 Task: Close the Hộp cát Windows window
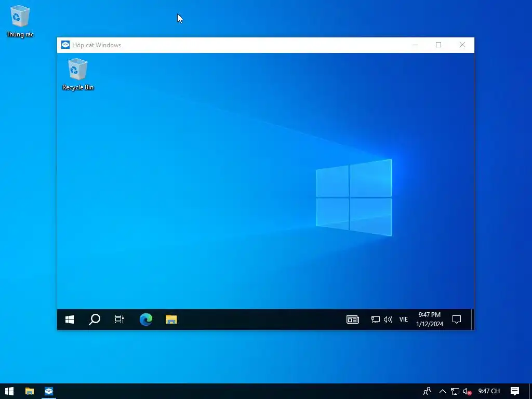click(462, 45)
